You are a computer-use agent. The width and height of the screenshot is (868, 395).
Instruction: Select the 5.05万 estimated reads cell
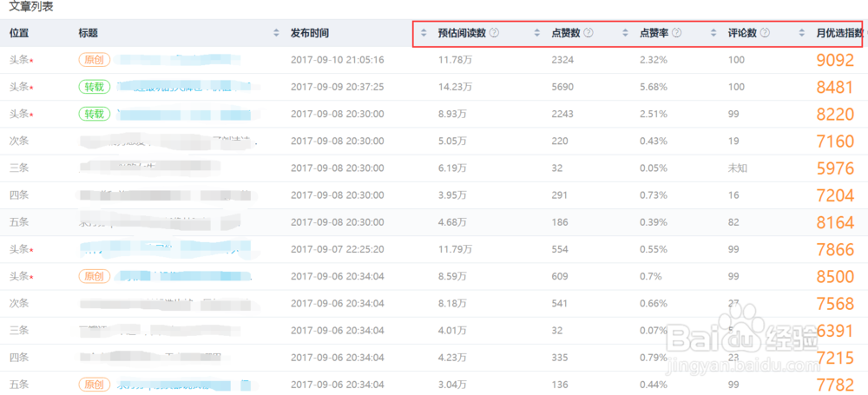click(452, 142)
